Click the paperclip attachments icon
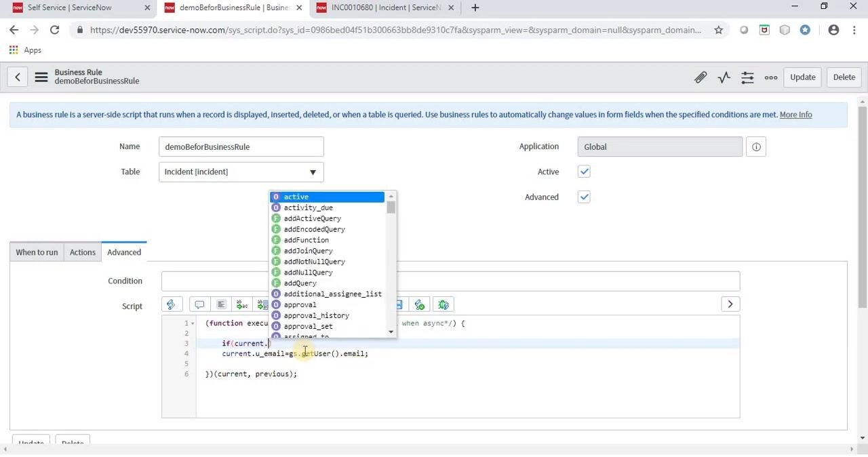The image size is (868, 457). (x=701, y=77)
